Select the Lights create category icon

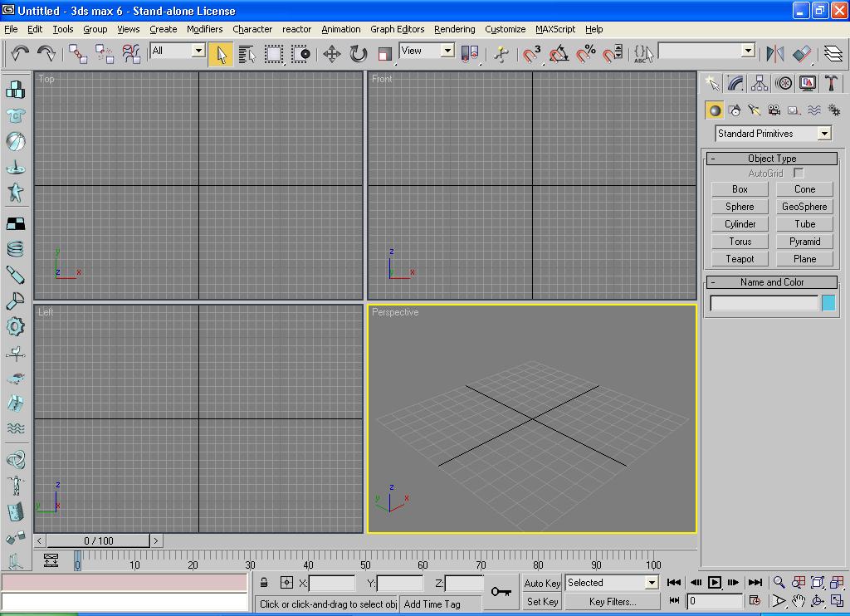pyautogui.click(x=755, y=110)
